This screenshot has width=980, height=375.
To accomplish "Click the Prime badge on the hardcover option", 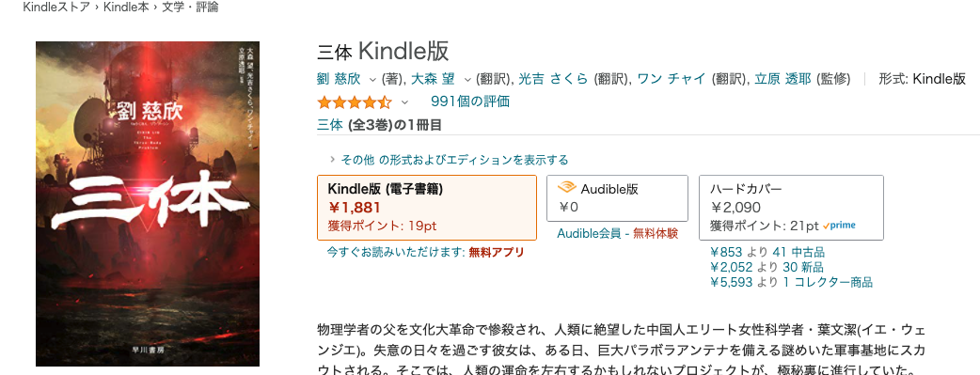I will pos(839,226).
